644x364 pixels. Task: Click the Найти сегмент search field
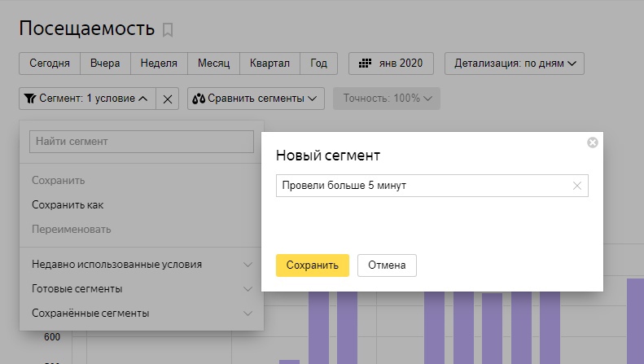(142, 142)
